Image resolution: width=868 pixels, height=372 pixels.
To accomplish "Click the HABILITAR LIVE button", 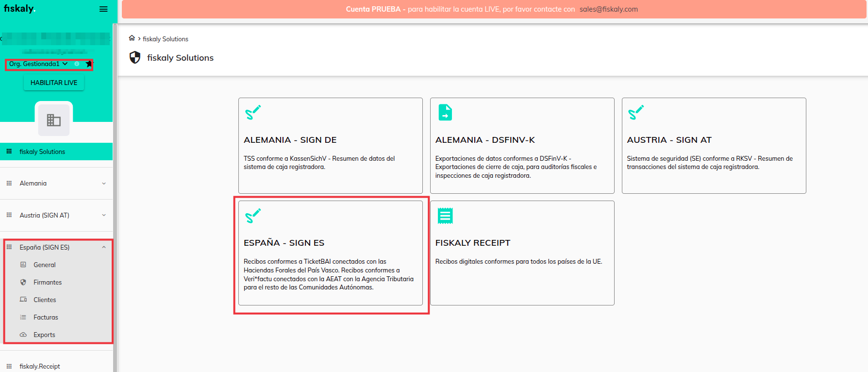I will click(54, 83).
